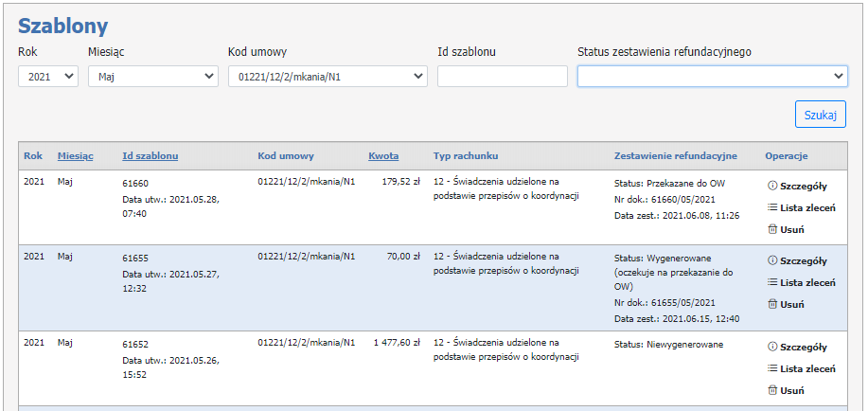Open the Kod umowy contract dropdown
Screen dimensions: 868x411
pos(328,77)
